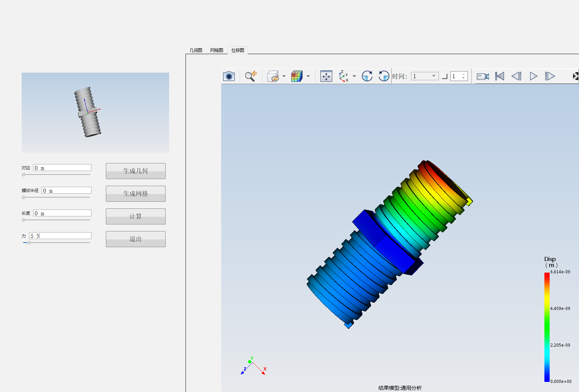The image size is (579, 392).
Task: Click the XYZ axis orientation icon
Action: click(344, 76)
